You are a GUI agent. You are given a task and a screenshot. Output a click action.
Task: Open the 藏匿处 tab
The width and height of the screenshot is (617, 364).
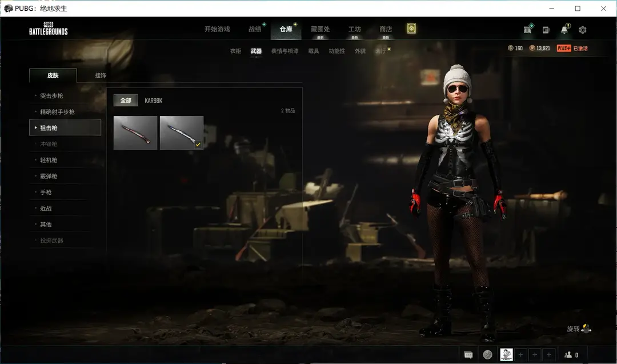pos(320,29)
